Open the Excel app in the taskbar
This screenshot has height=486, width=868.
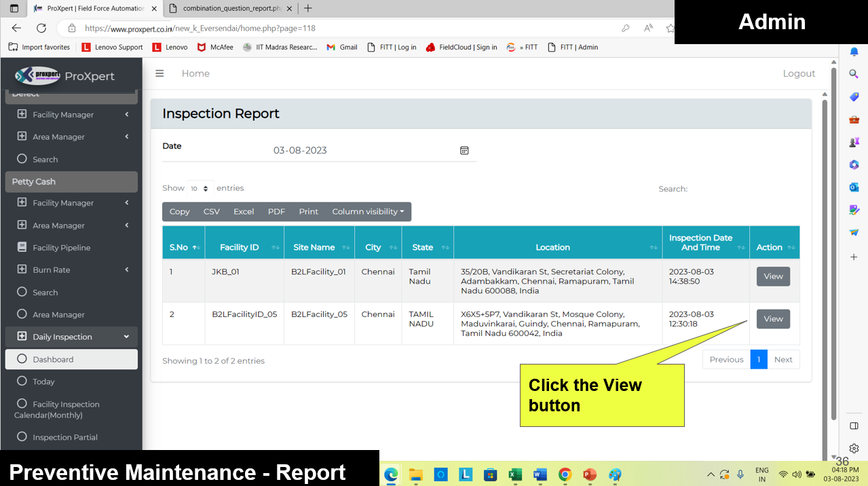point(515,474)
